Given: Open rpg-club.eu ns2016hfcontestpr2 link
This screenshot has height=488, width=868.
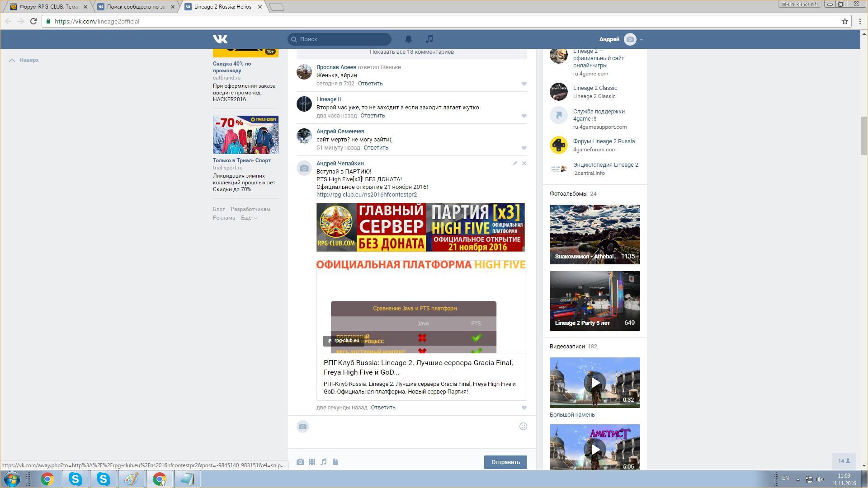Looking at the screenshot, I should coord(367,195).
